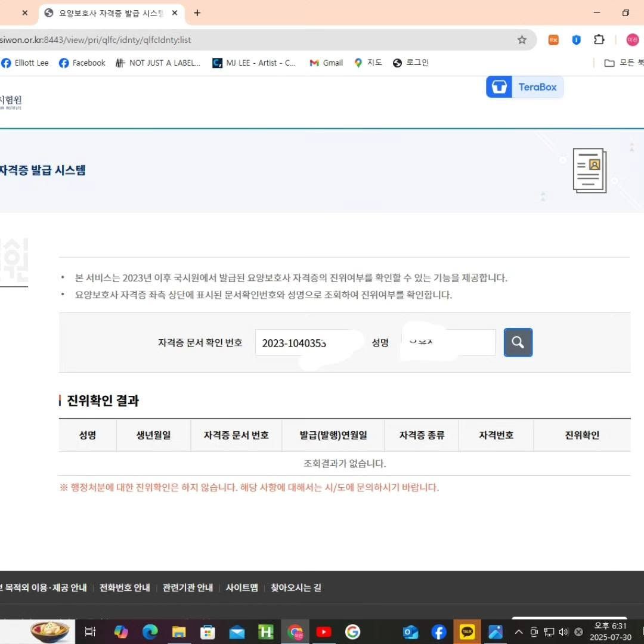Launch Microsoft Edge from taskbar
Screen dimensions: 644x644
(x=150, y=631)
